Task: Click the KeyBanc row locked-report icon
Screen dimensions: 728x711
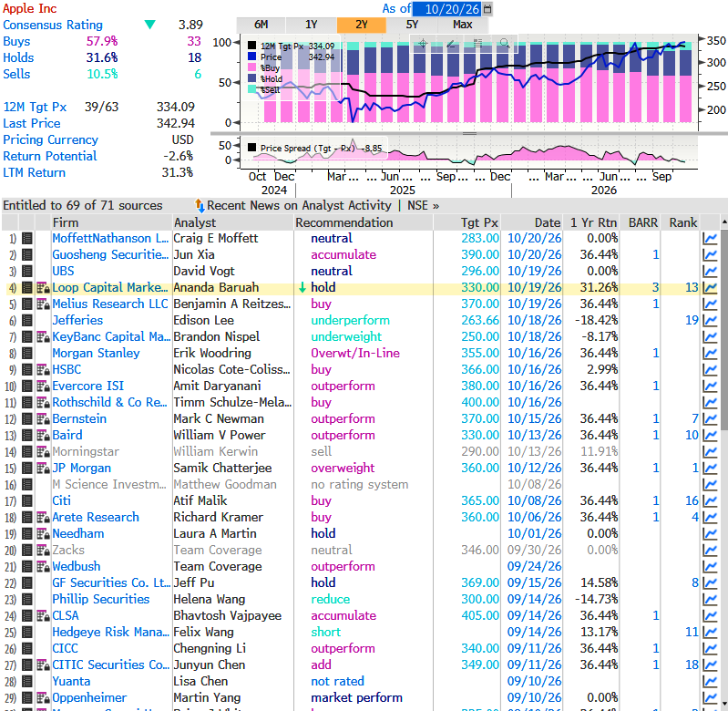Action: [43, 336]
